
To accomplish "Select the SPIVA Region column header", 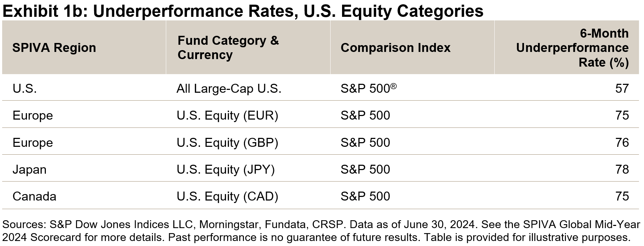I will click(x=54, y=48).
